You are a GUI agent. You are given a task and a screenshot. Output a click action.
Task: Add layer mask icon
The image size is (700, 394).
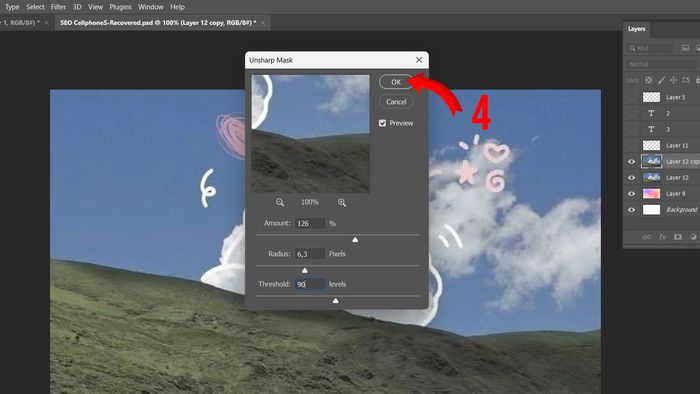[678, 237]
